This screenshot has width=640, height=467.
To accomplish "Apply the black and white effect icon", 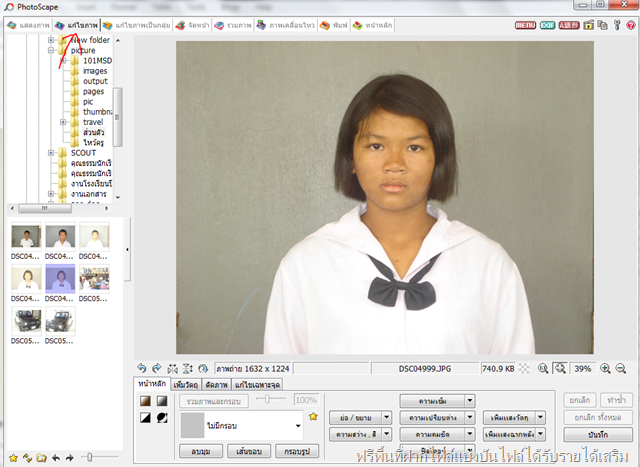I will pos(145,418).
